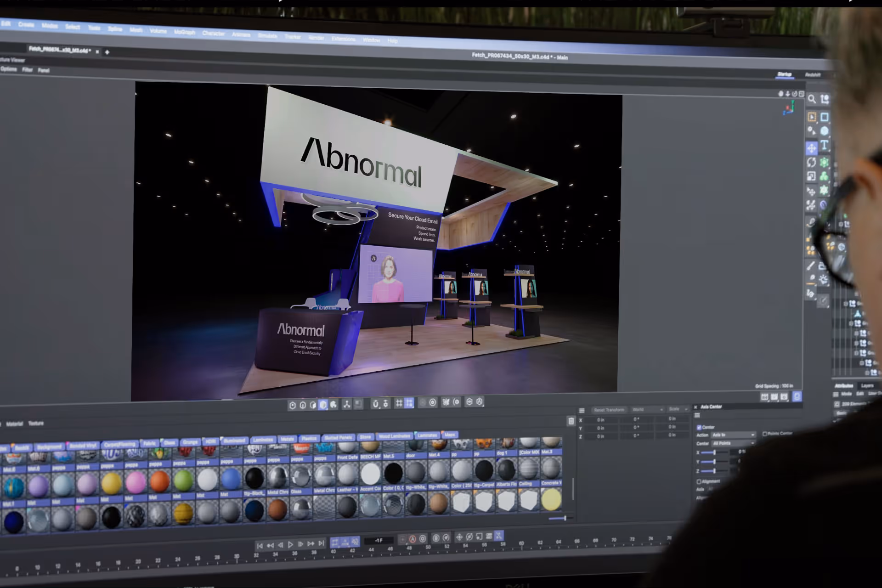Uncheck the Center checkbox in Axis Center
The height and width of the screenshot is (588, 882).
tap(699, 427)
